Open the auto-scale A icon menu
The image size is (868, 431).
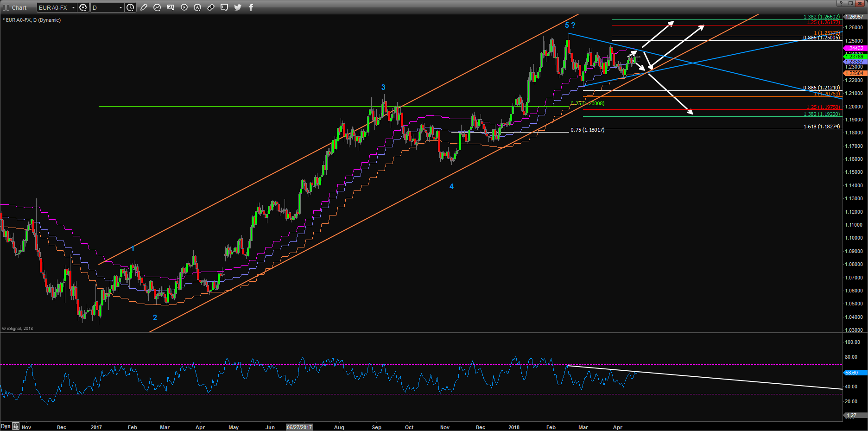(198, 7)
